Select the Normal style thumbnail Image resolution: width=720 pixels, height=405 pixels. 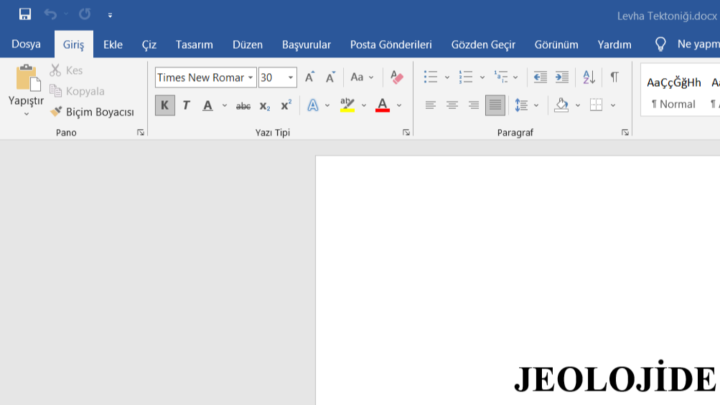(674, 91)
